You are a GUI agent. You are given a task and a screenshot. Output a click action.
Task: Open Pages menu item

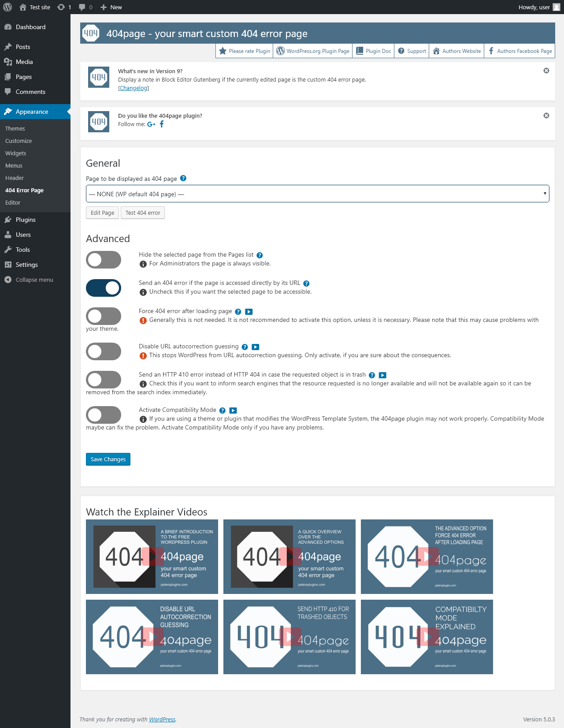coord(35,77)
